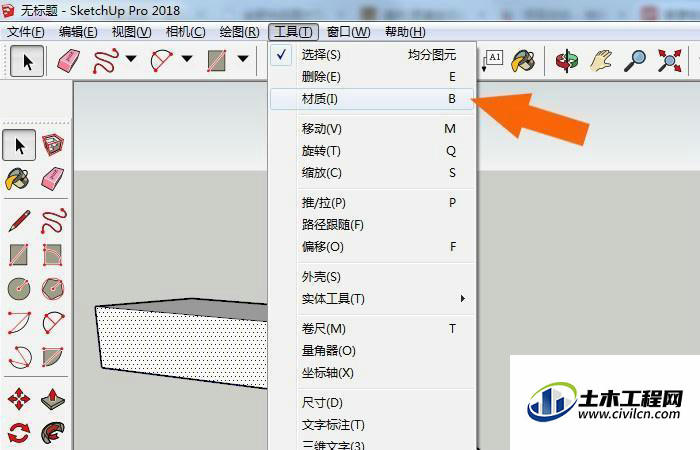Image resolution: width=700 pixels, height=450 pixels.
Task: Choose the Freehand line tool in top toolbar
Action: pos(105,61)
